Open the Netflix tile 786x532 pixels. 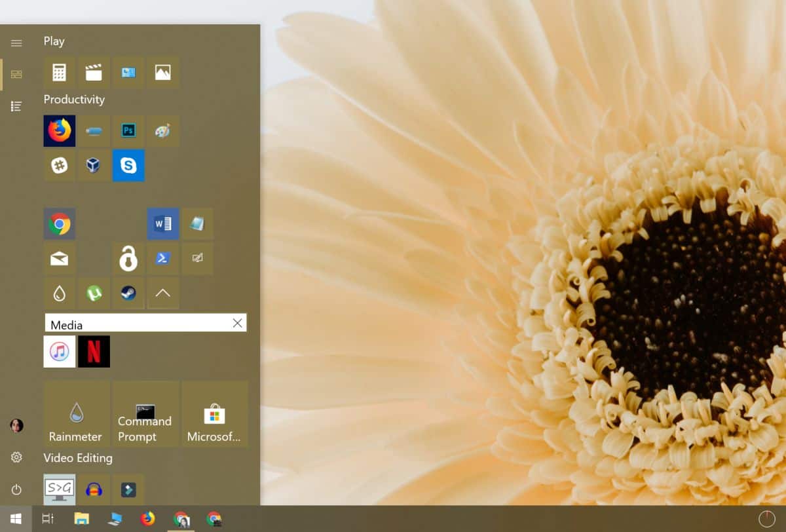(94, 352)
